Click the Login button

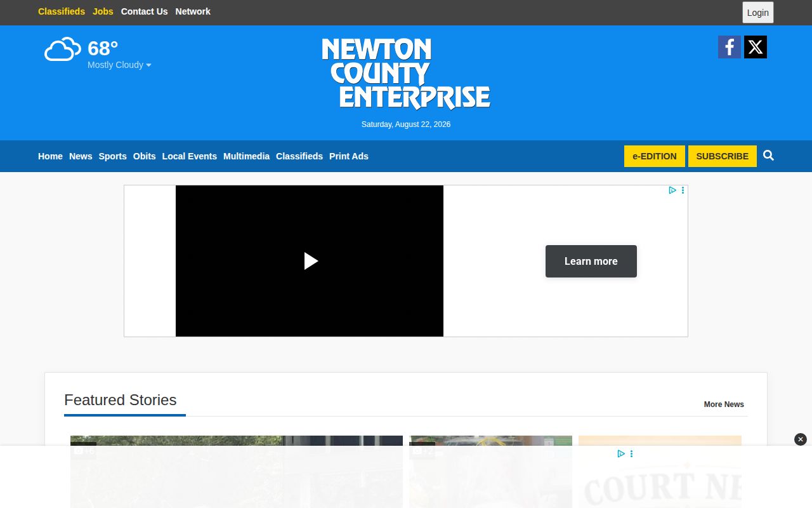(758, 13)
